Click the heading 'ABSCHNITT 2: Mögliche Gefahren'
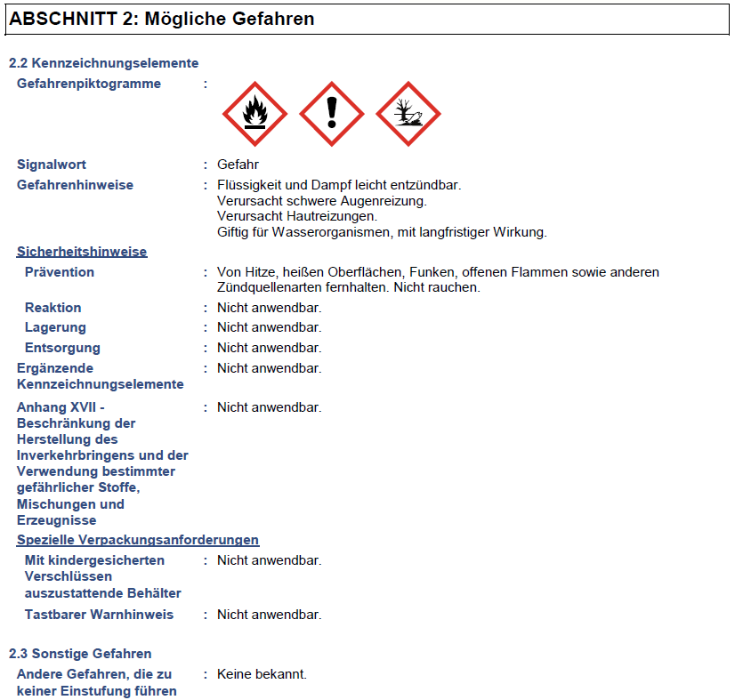735x700 pixels. [x=162, y=19]
